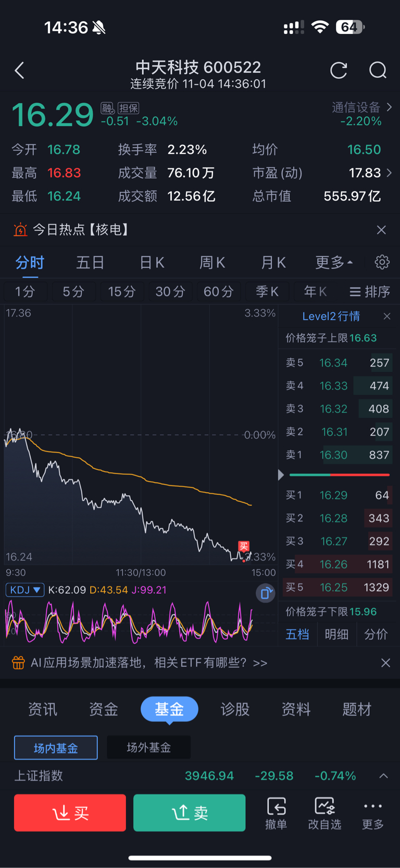Image resolution: width=400 pixels, height=868 pixels.
Task: Select the 1分 interval
Action: click(25, 291)
